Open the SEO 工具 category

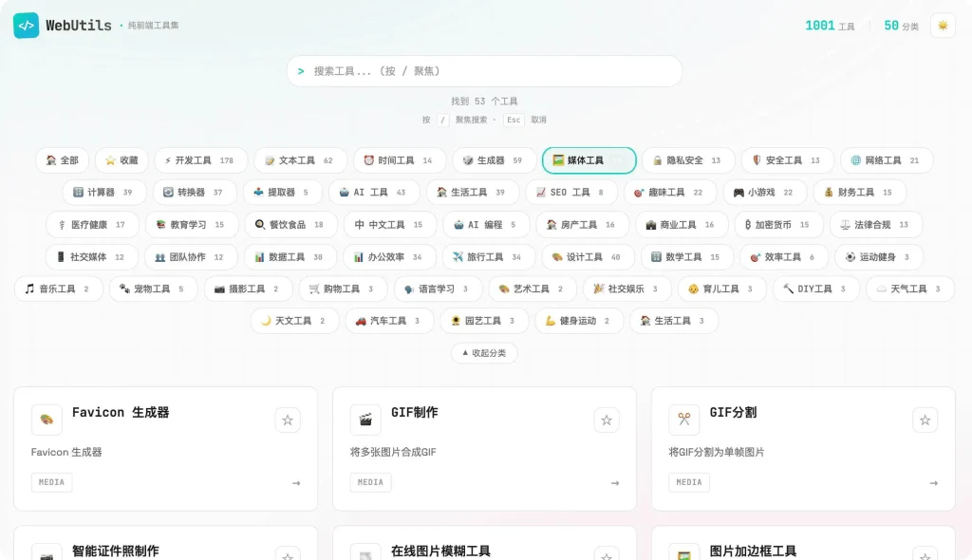(x=570, y=193)
